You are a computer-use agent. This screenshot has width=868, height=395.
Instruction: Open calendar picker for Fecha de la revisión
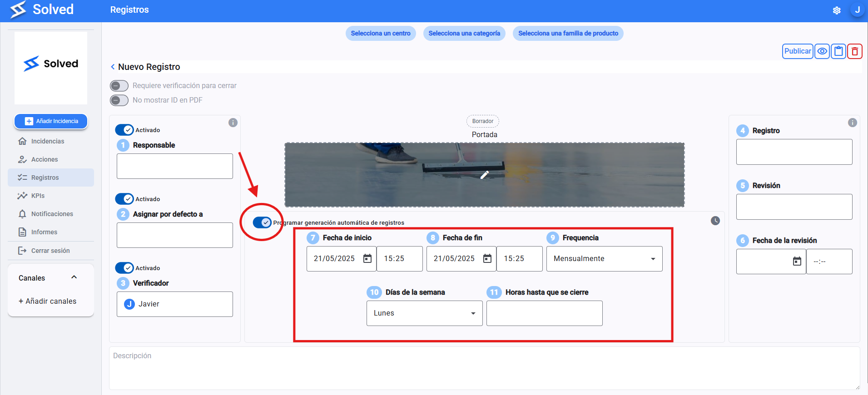point(797,261)
